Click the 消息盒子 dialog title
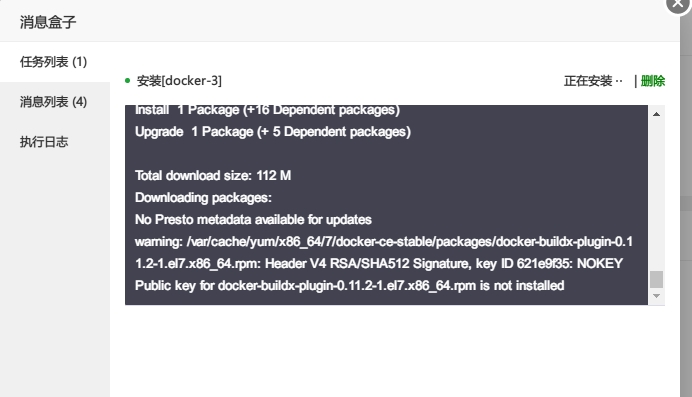 click(x=48, y=22)
